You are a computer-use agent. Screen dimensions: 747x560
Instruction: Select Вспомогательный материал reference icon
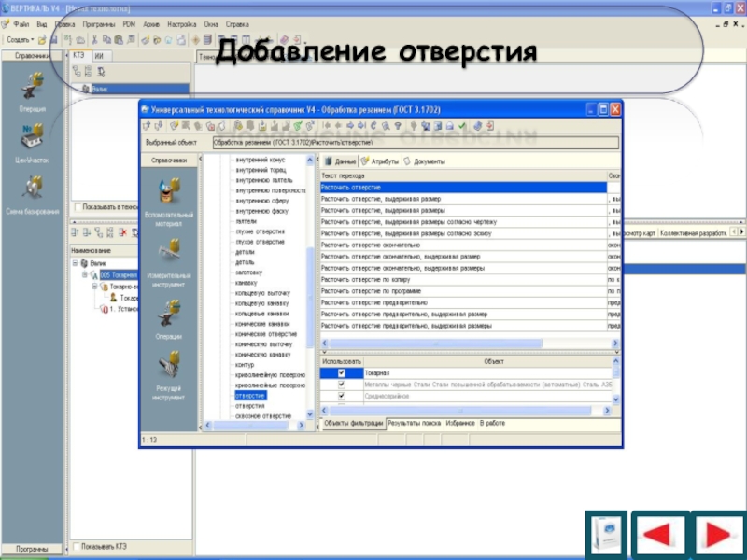tap(169, 191)
